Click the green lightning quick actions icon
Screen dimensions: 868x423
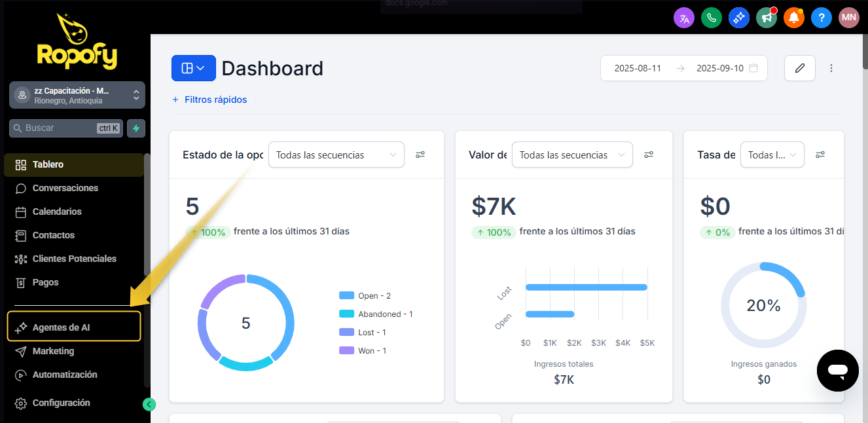(x=136, y=128)
